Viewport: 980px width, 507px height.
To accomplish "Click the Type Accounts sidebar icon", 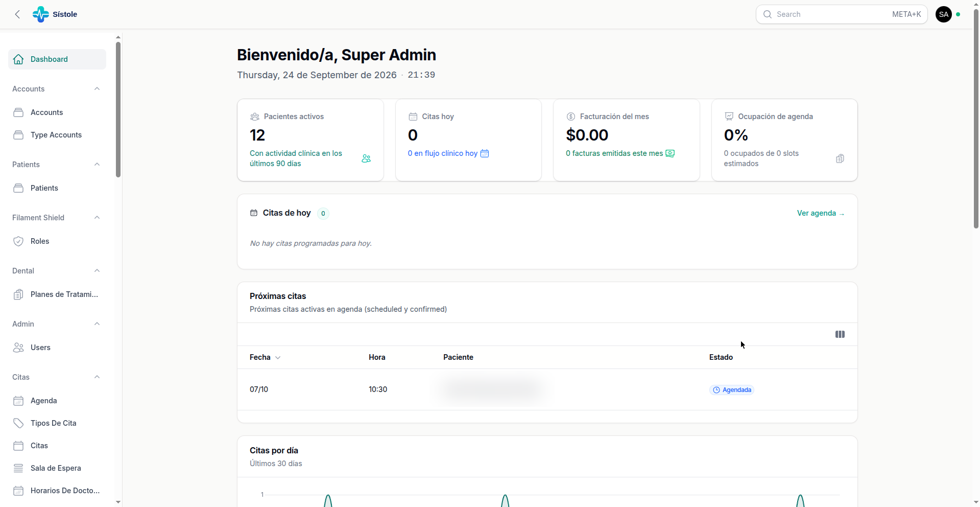I will [18, 135].
